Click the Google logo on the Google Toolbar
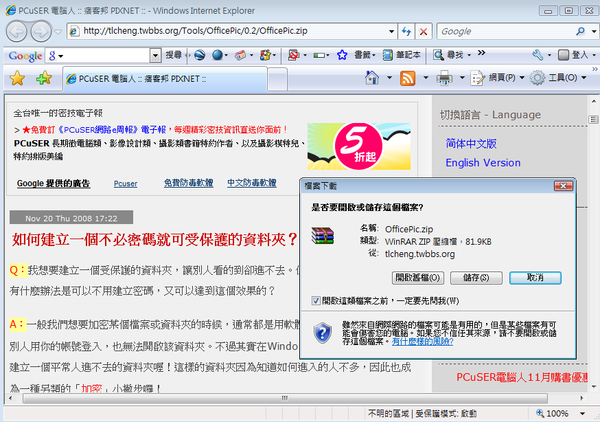This screenshot has height=422, width=600. (x=25, y=56)
